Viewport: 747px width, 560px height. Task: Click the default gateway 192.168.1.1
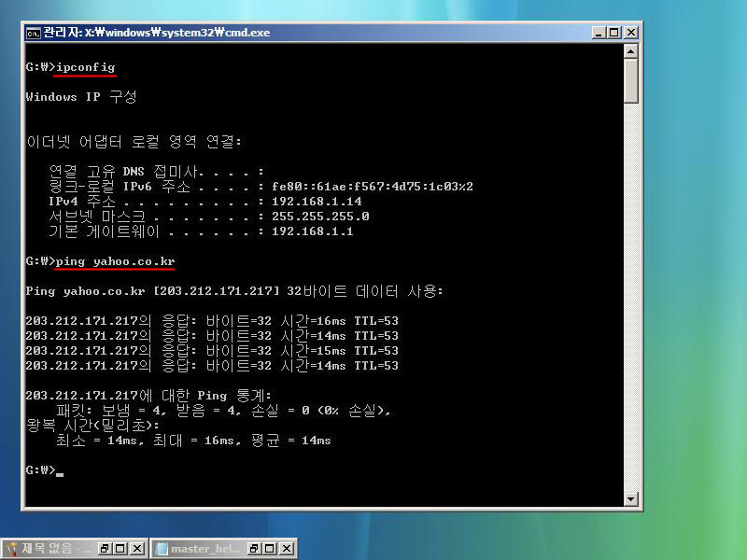click(313, 231)
